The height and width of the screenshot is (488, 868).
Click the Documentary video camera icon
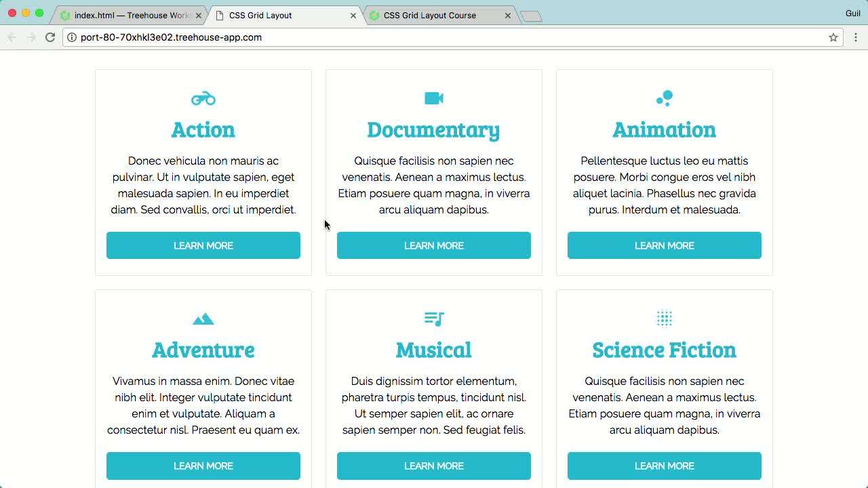(433, 98)
